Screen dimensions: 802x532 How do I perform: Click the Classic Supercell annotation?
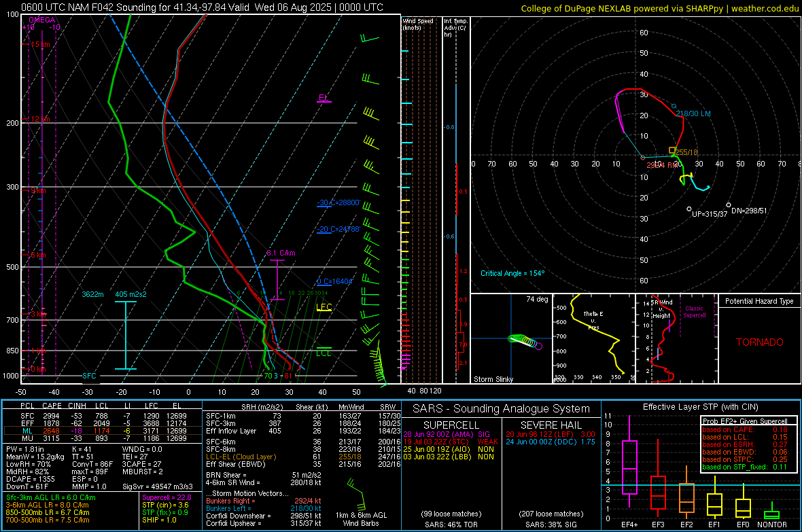(694, 312)
